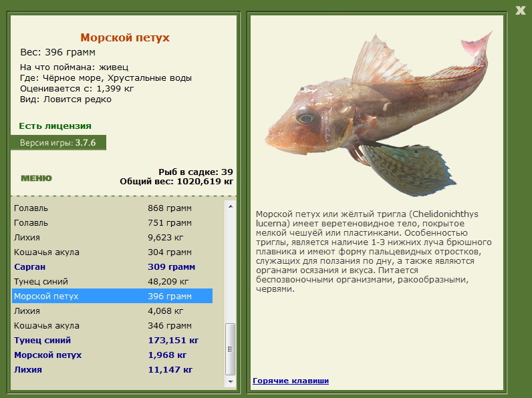Click the scroll up arrow of fish list
The image size is (532, 398).
[x=231, y=206]
